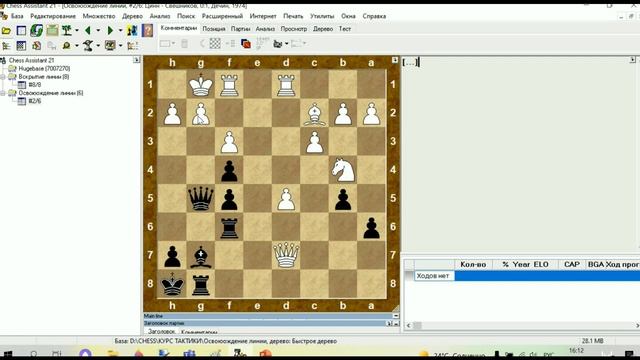Open dropdown next to magnifier search icon
Image resolution: width=640 pixels, height=360 pixels.
(x=76, y=46)
